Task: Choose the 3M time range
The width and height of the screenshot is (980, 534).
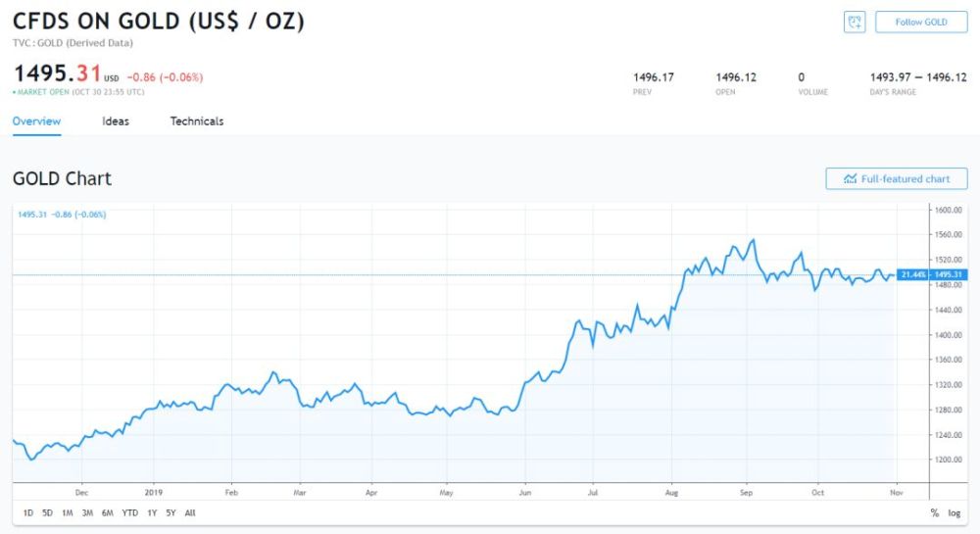Action: pos(87,512)
